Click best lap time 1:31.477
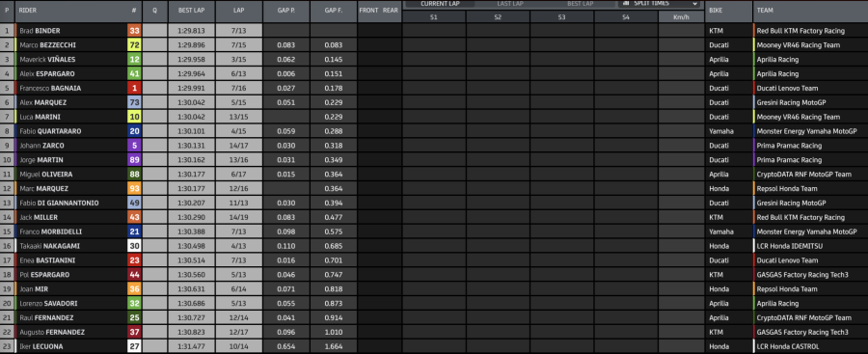 pyautogui.click(x=191, y=347)
